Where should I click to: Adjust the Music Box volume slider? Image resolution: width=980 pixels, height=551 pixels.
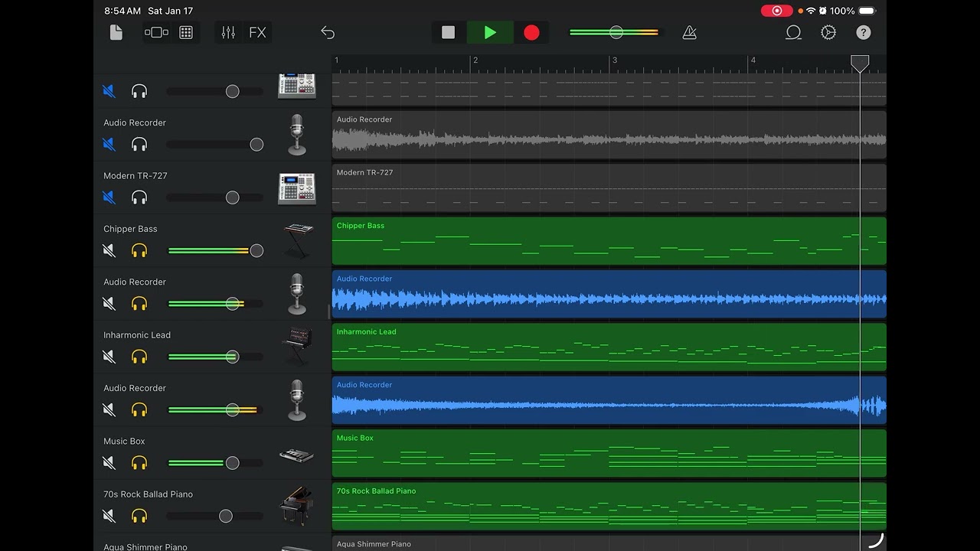tap(215, 463)
